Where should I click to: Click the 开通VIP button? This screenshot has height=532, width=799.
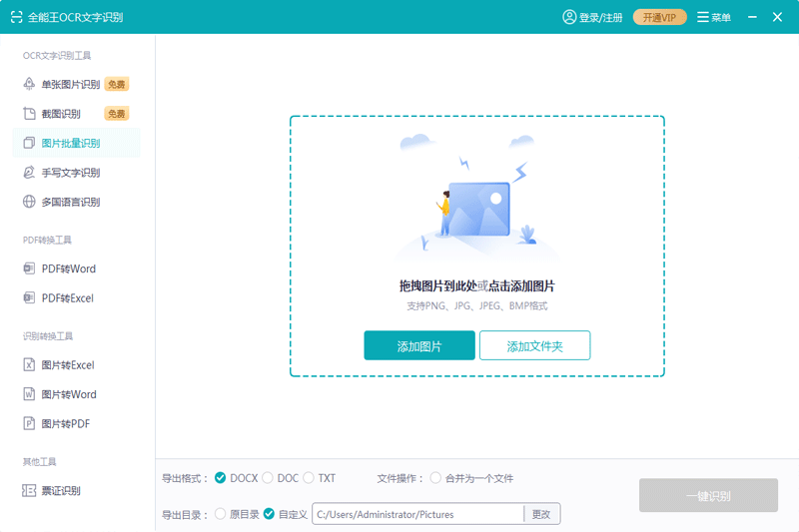(659, 17)
